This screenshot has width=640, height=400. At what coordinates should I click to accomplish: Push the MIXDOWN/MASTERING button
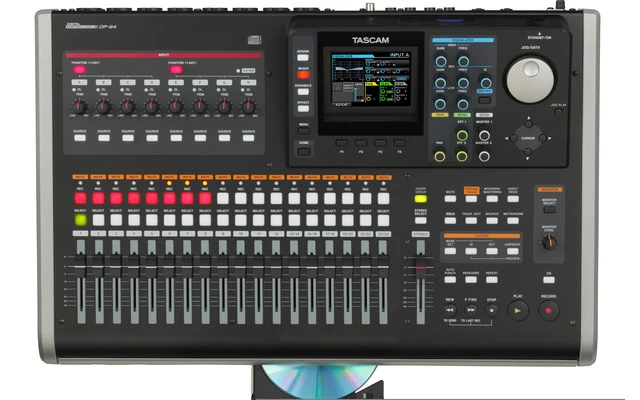point(492,199)
